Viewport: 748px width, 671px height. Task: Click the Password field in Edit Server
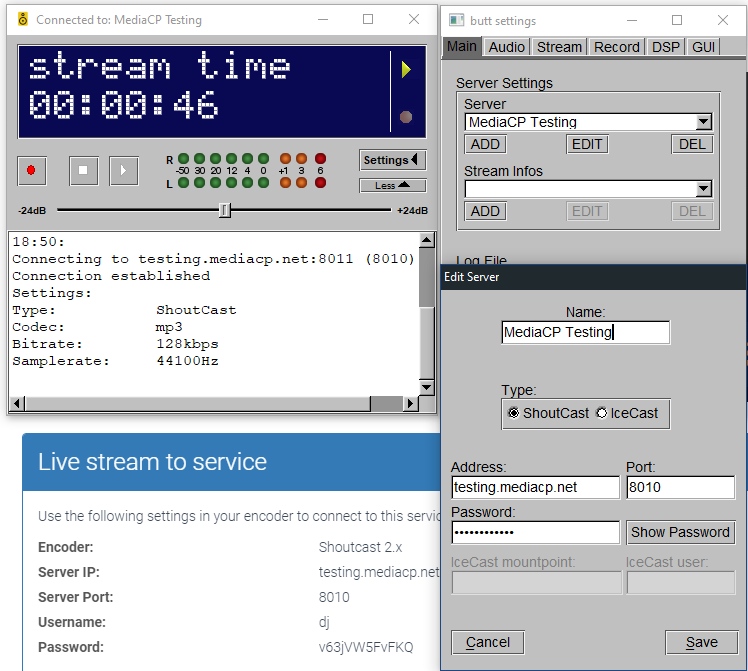click(x=535, y=532)
